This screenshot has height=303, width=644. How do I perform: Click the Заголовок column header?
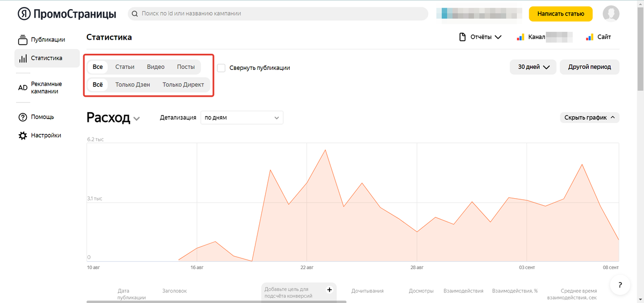coord(174,291)
